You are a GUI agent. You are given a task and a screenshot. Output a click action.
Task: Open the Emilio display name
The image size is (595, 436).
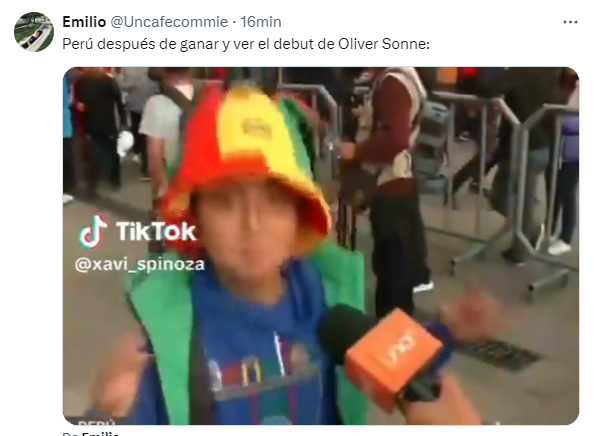[x=84, y=22]
